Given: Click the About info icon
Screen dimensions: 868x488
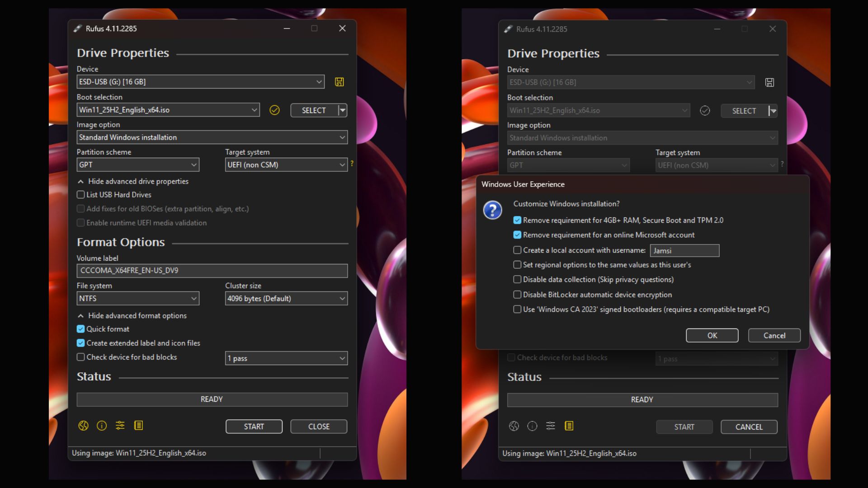Looking at the screenshot, I should [101, 425].
